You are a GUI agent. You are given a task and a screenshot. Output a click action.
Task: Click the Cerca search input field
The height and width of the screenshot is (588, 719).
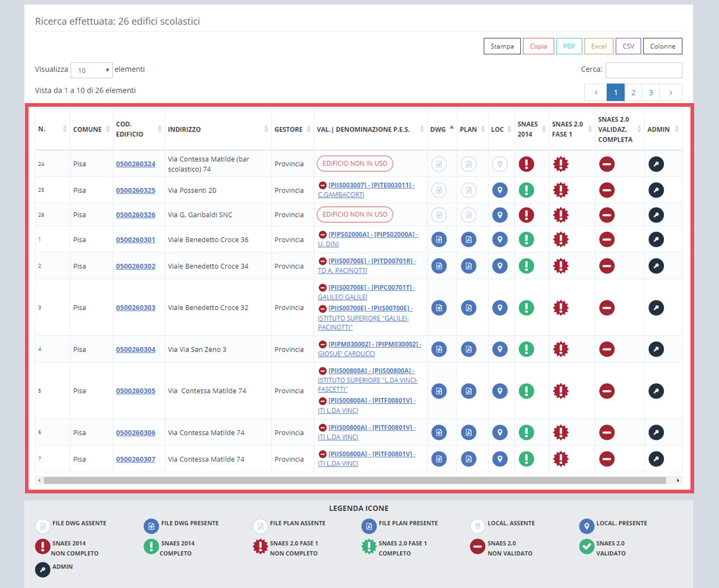coord(643,70)
